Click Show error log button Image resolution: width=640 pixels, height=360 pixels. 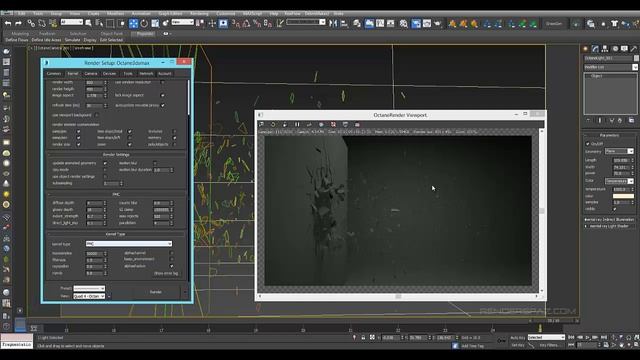(166, 273)
